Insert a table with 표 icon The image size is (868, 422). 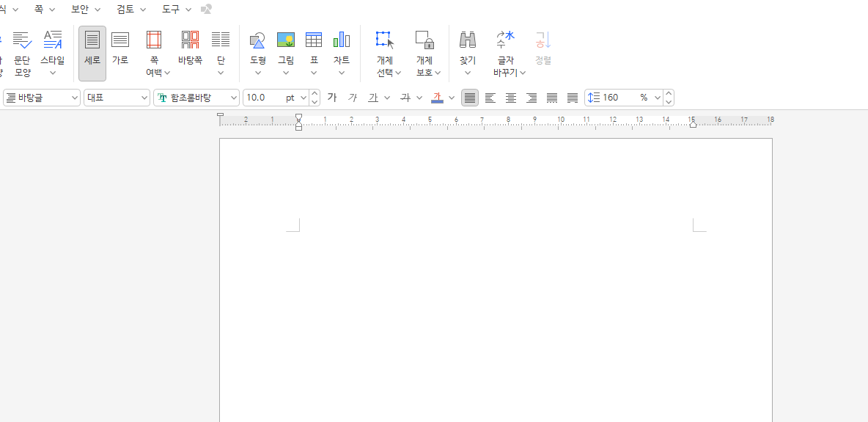pos(314,40)
